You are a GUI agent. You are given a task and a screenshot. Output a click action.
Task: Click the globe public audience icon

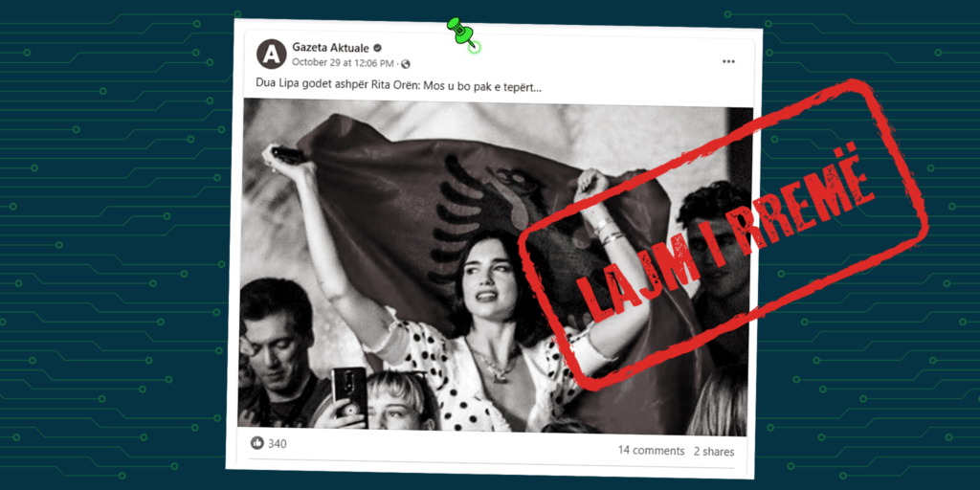tap(406, 64)
